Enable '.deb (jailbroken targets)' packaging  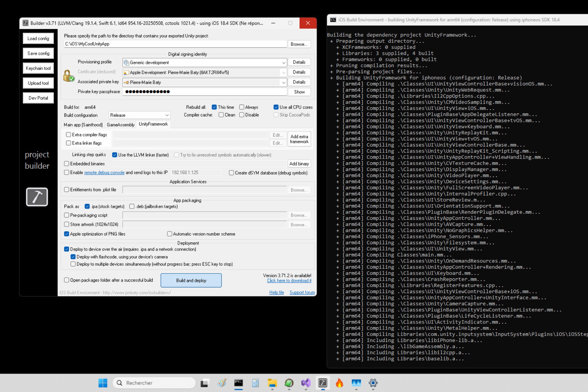point(132,207)
